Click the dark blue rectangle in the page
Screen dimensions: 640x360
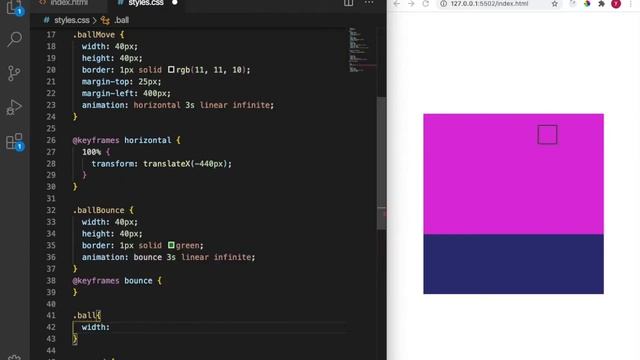(x=513, y=264)
